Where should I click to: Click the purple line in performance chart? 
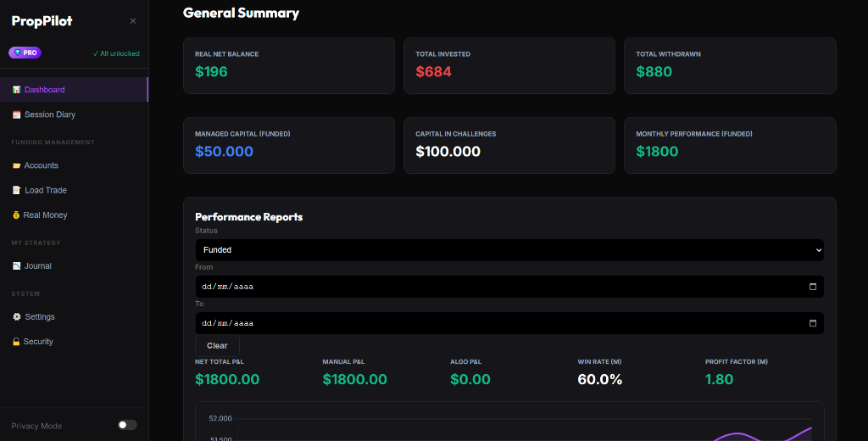click(x=739, y=434)
